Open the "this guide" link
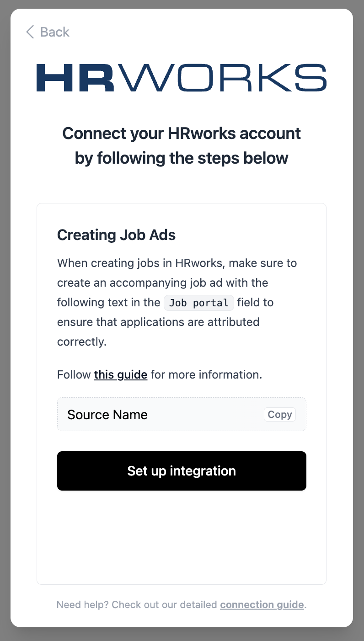This screenshot has height=641, width=364. click(x=121, y=375)
